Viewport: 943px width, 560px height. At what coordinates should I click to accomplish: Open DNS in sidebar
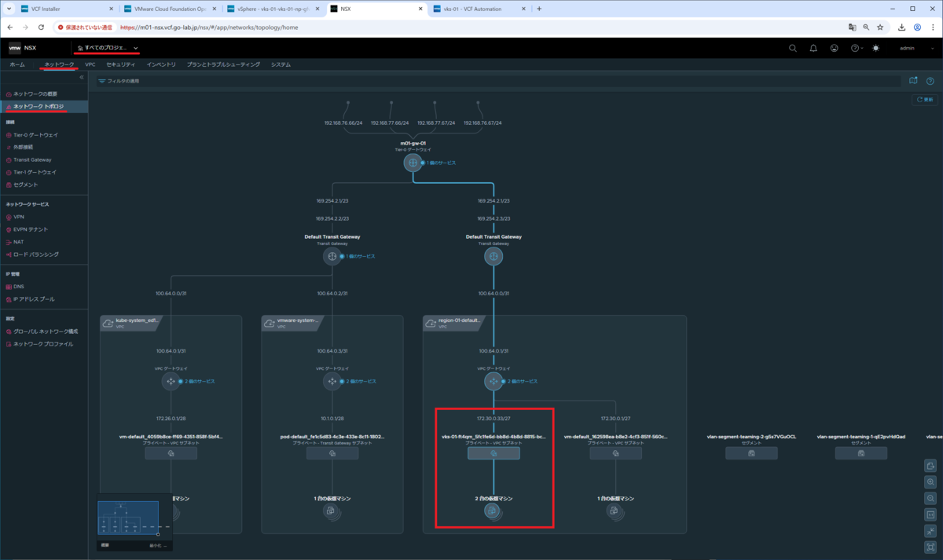tap(18, 287)
